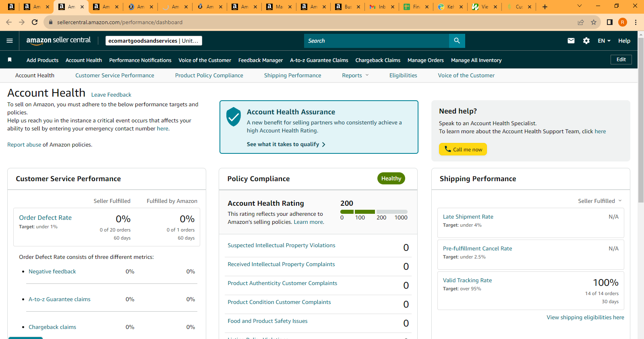Click the Account Health Assurance shield icon
644x339 pixels.
[x=233, y=117]
